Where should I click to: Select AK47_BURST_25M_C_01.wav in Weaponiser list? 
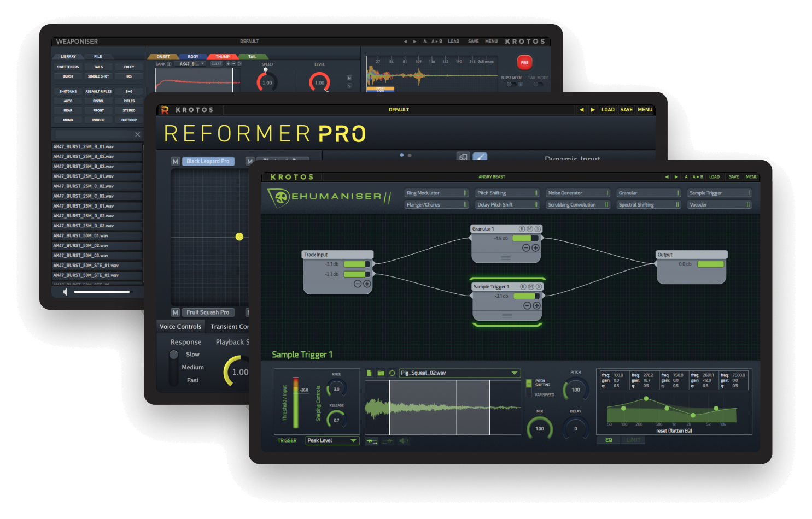point(97,176)
